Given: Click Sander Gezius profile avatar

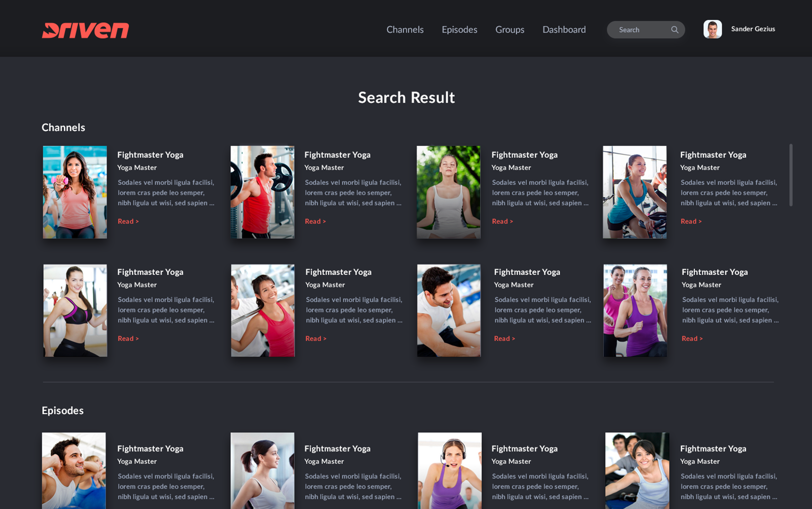Looking at the screenshot, I should click(712, 29).
